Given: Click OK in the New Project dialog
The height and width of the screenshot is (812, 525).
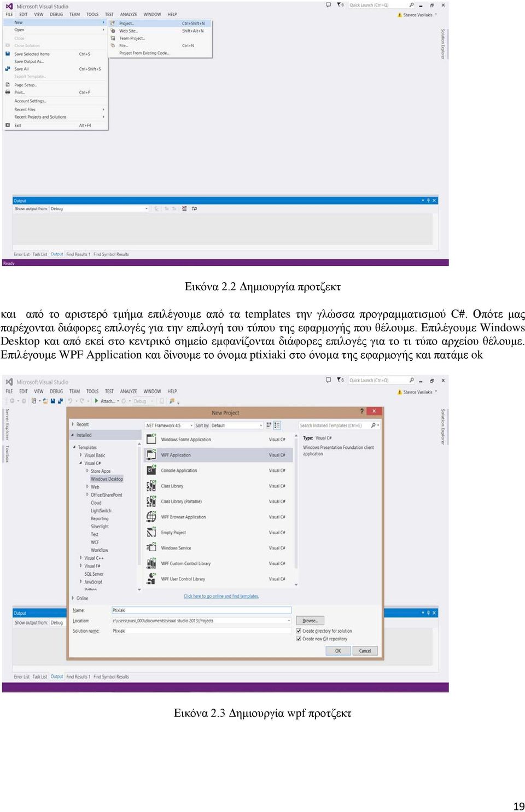Looking at the screenshot, I should click(x=338, y=651).
